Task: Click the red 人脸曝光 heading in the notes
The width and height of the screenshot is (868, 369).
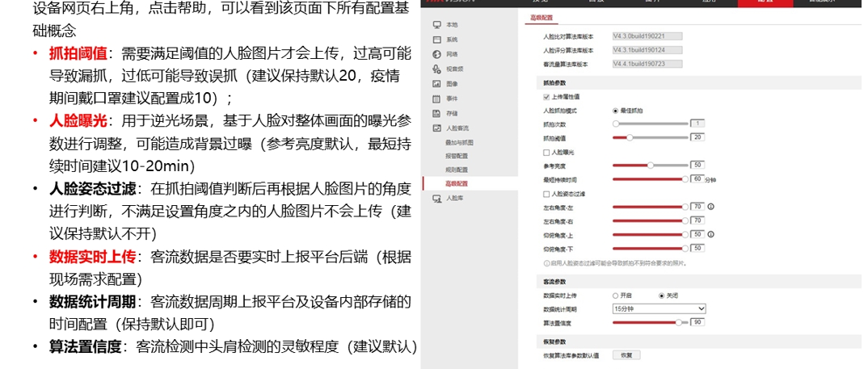Action: 78,120
